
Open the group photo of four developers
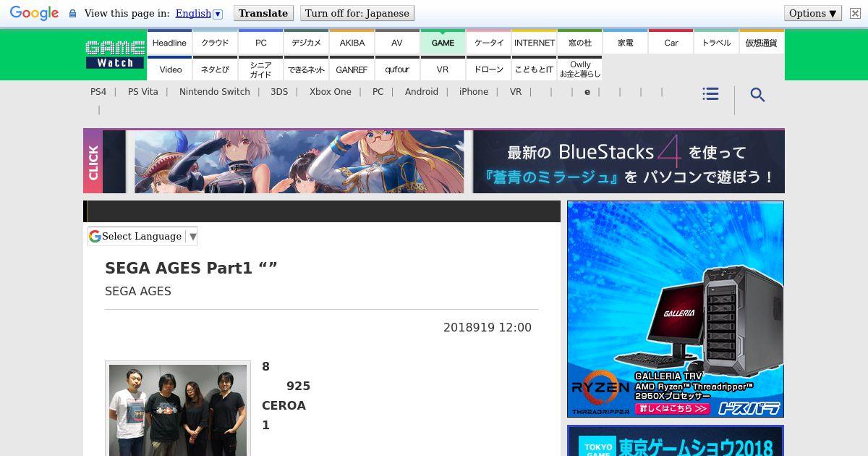tap(177, 409)
